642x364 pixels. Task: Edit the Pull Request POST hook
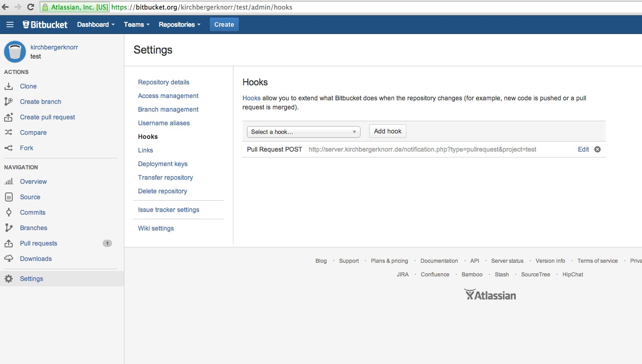583,149
